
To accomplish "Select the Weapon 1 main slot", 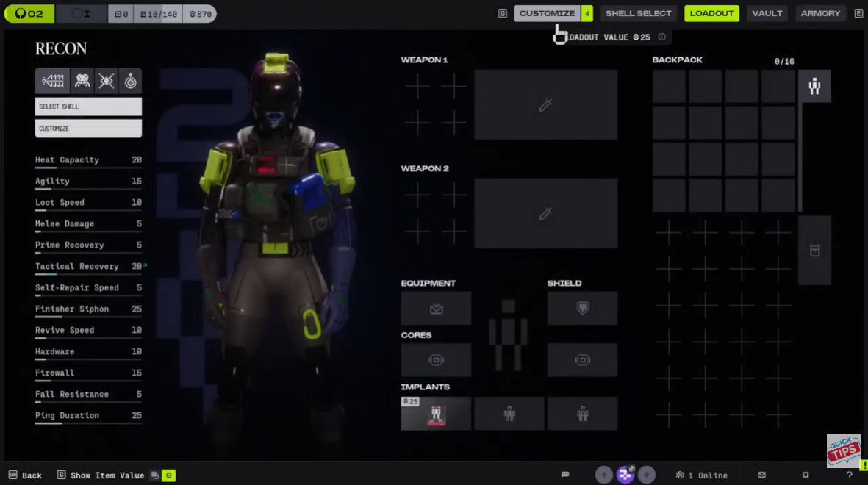I will [x=545, y=105].
